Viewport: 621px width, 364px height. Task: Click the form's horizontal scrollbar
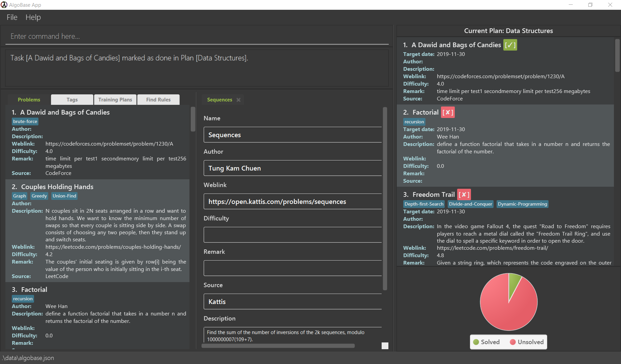[278, 346]
